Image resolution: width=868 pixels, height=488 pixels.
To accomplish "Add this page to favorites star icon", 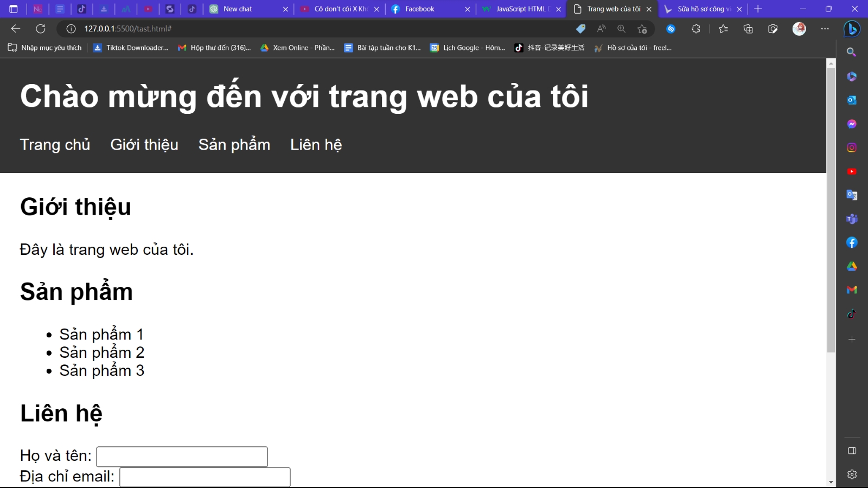I will [x=642, y=29].
